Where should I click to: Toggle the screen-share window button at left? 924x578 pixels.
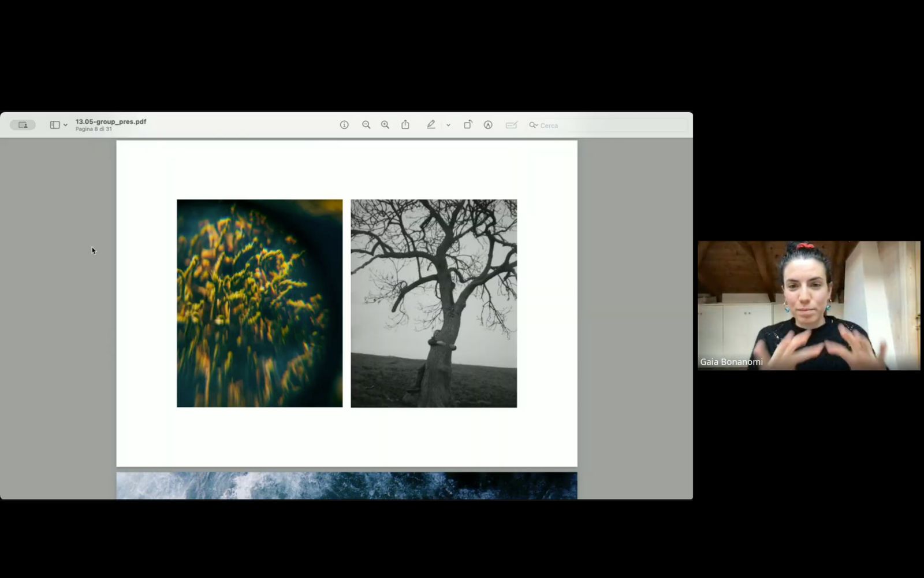point(23,125)
